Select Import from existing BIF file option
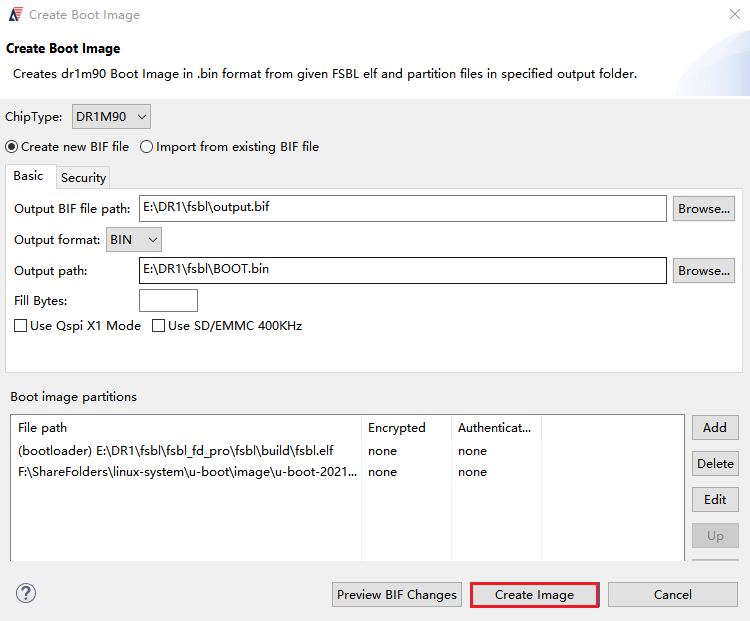The image size is (750, 621). click(230, 147)
